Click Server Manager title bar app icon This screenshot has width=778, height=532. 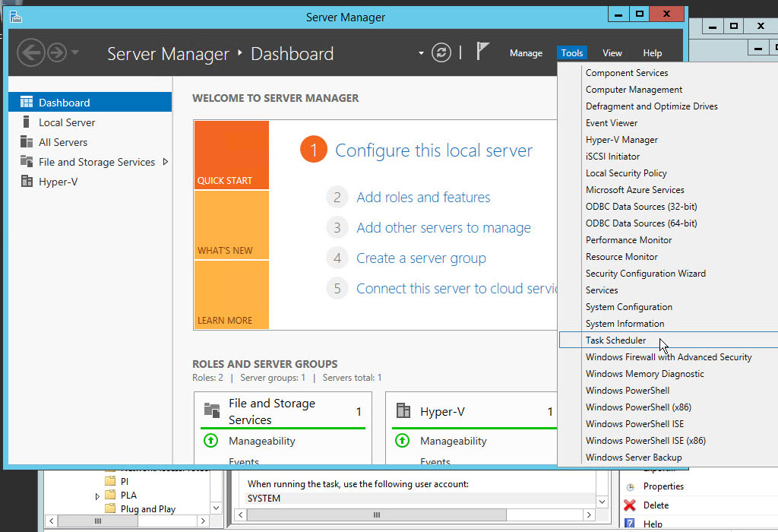click(x=16, y=17)
